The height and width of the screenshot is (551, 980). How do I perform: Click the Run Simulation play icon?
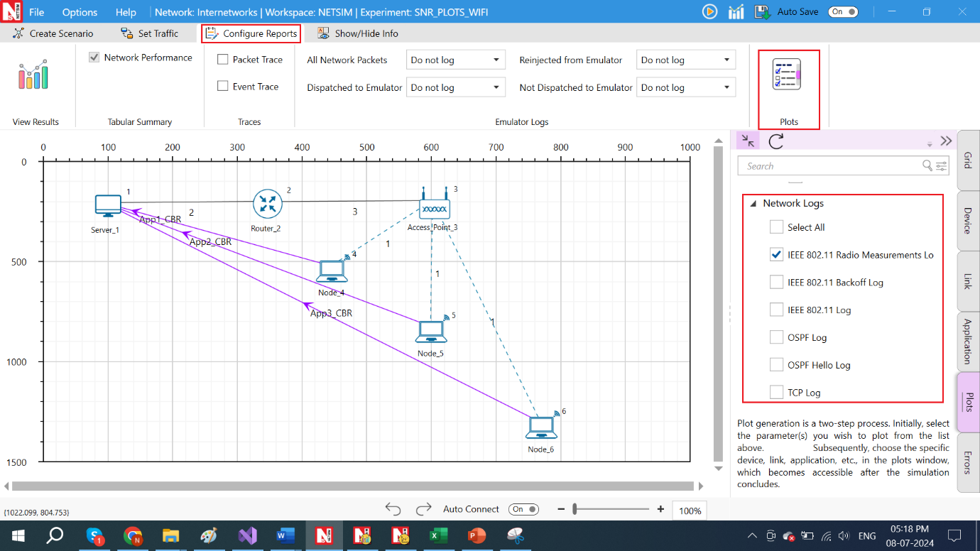709,11
